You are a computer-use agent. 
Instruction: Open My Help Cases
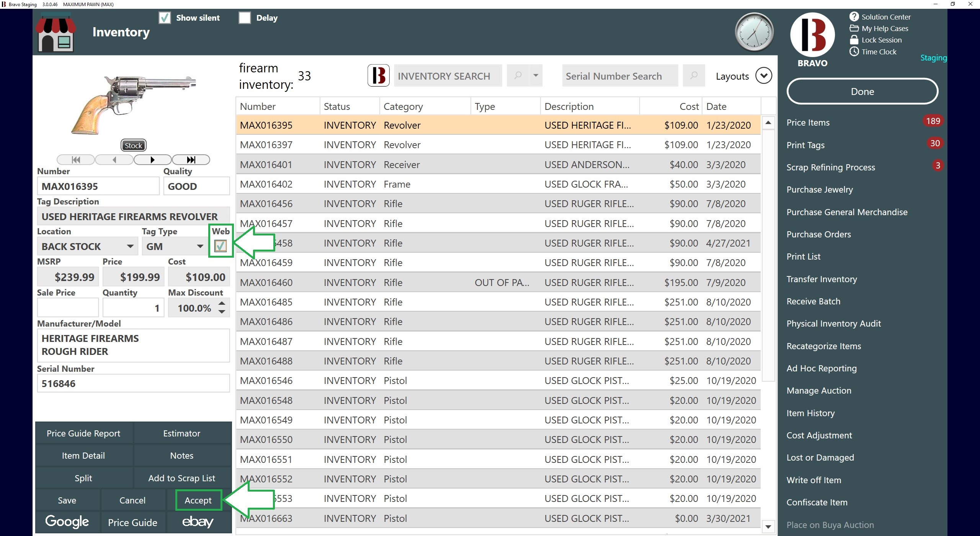pos(879,28)
